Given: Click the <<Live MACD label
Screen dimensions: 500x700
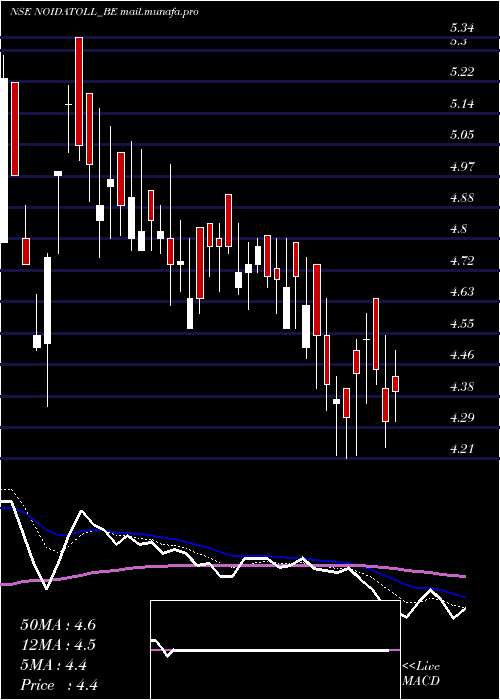Looking at the screenshot, I should point(421,674).
